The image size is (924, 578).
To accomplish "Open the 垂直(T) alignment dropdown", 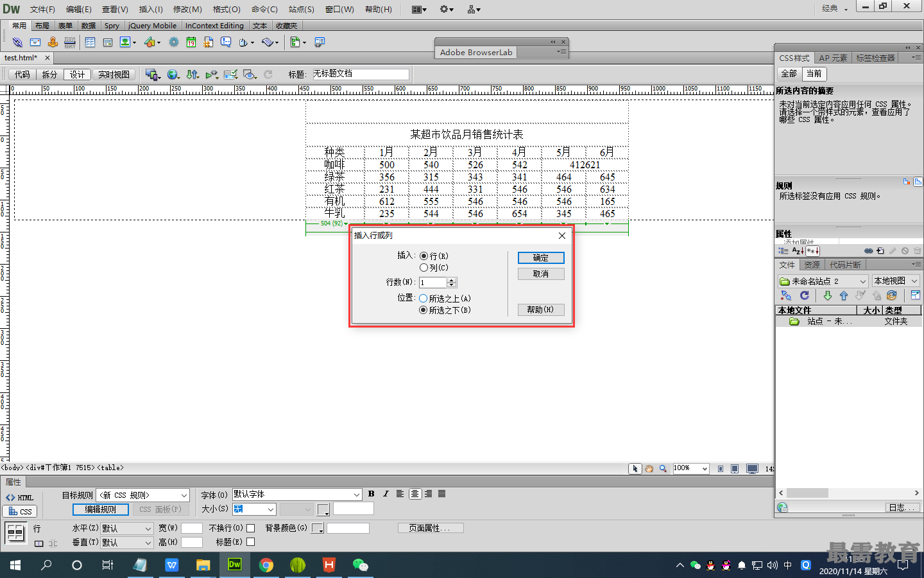I will [x=127, y=543].
